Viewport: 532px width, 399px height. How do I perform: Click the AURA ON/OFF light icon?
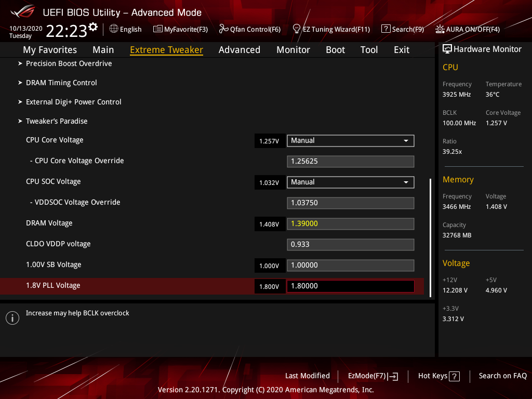440,29
